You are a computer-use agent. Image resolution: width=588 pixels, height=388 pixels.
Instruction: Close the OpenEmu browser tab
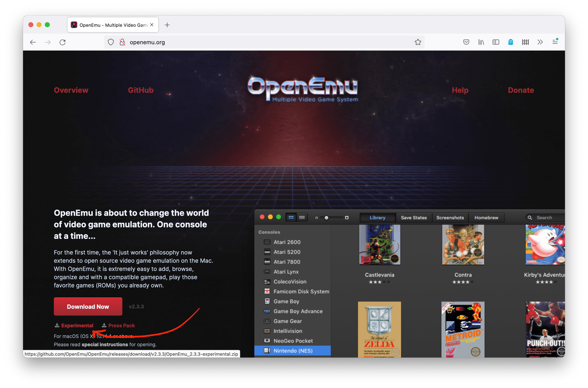click(152, 25)
